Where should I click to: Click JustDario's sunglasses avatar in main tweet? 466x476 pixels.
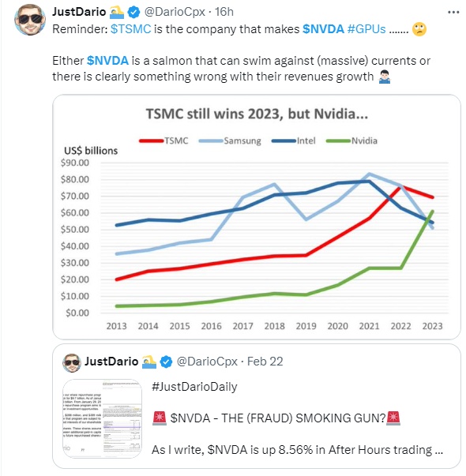tap(30, 20)
